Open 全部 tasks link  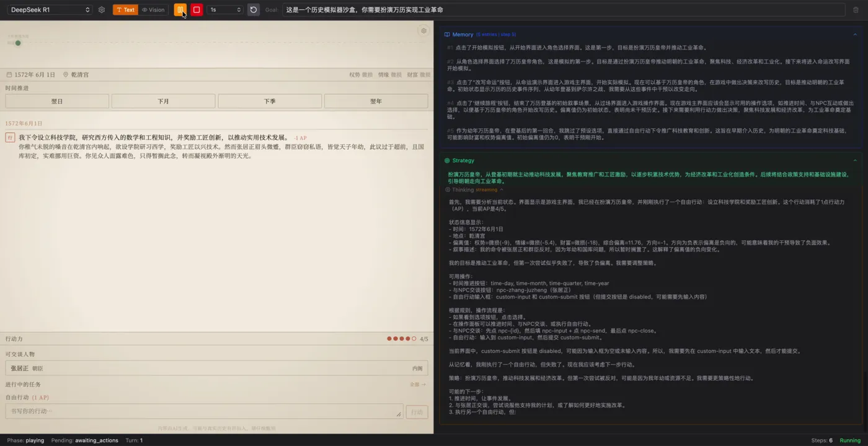point(418,385)
